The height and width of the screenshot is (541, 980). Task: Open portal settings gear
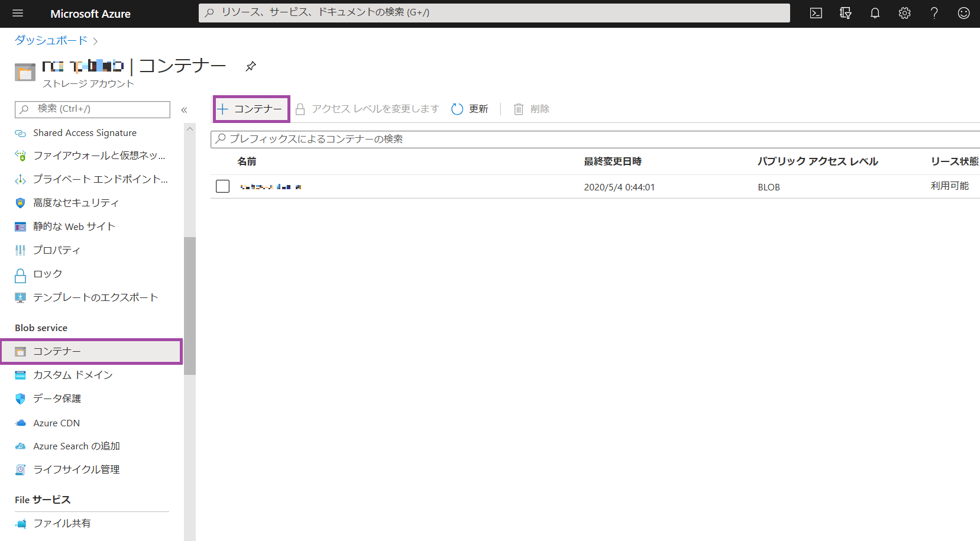pyautogui.click(x=905, y=13)
